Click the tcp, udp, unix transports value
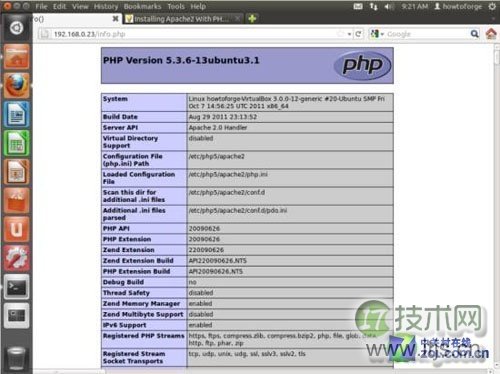This screenshot has width=500, height=374. point(247,354)
